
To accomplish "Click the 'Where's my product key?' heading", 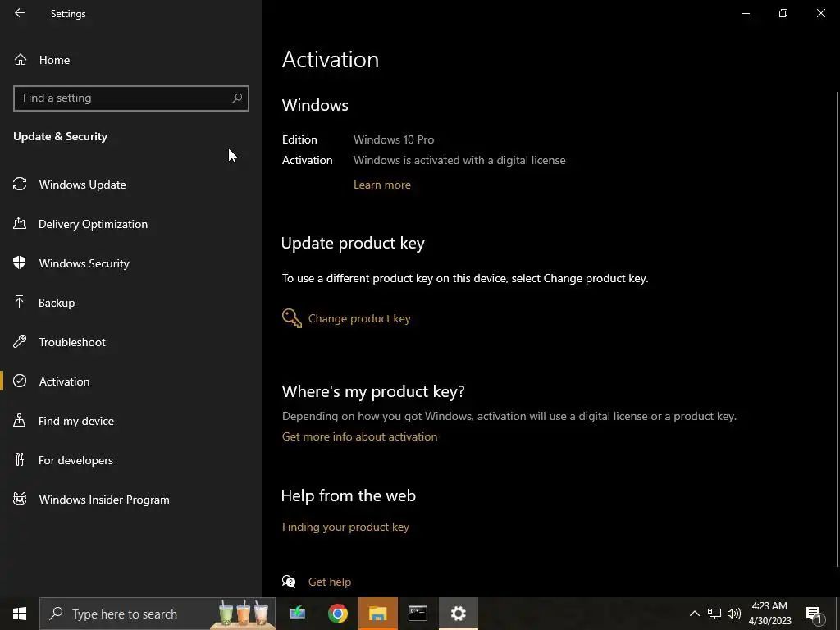I will pos(373,391).
